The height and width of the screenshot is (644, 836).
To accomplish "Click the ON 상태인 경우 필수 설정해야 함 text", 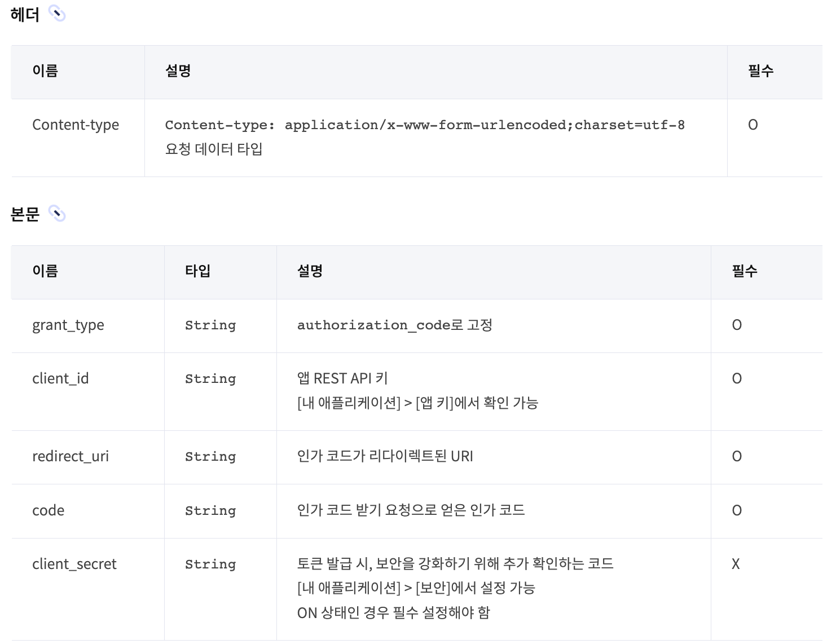I will [x=394, y=612].
